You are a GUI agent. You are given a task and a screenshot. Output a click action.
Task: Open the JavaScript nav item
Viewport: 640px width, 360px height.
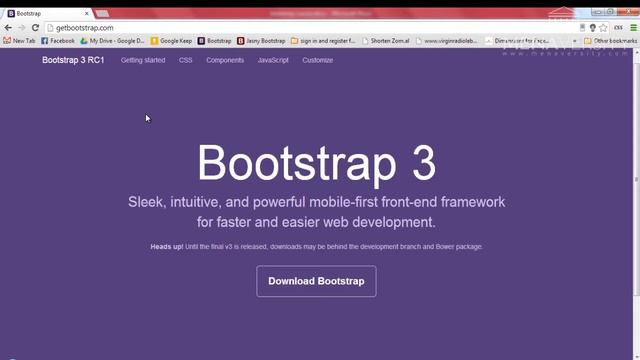(x=273, y=60)
